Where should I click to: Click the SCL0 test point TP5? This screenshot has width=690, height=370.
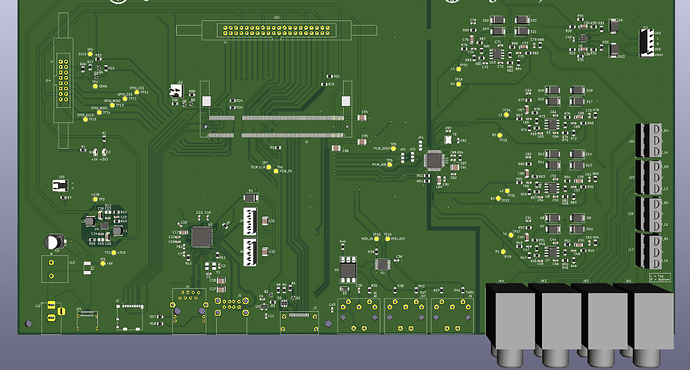(90, 54)
